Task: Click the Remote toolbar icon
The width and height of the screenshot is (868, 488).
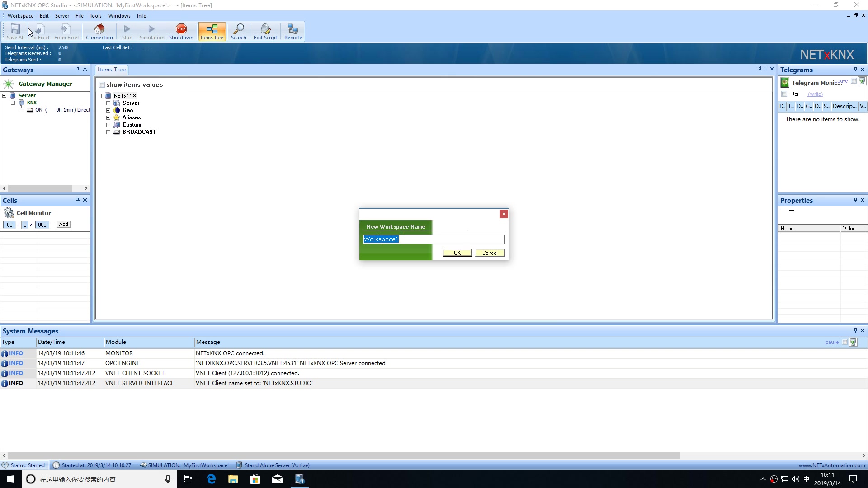Action: click(x=293, y=32)
